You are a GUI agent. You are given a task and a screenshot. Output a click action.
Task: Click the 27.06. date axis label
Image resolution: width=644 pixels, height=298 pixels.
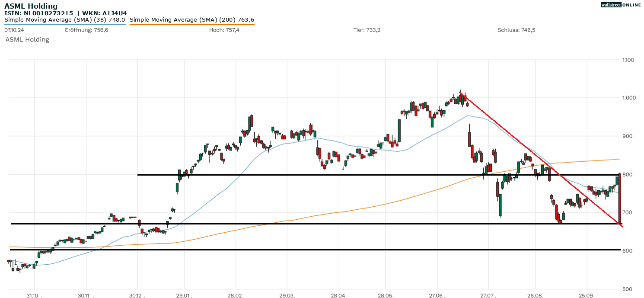point(437,296)
